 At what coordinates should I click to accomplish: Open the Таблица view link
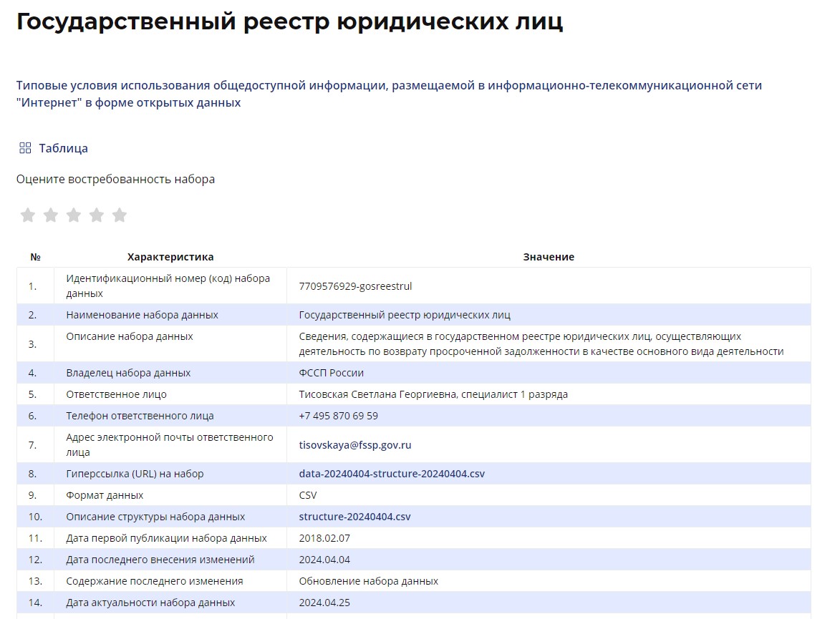click(63, 148)
